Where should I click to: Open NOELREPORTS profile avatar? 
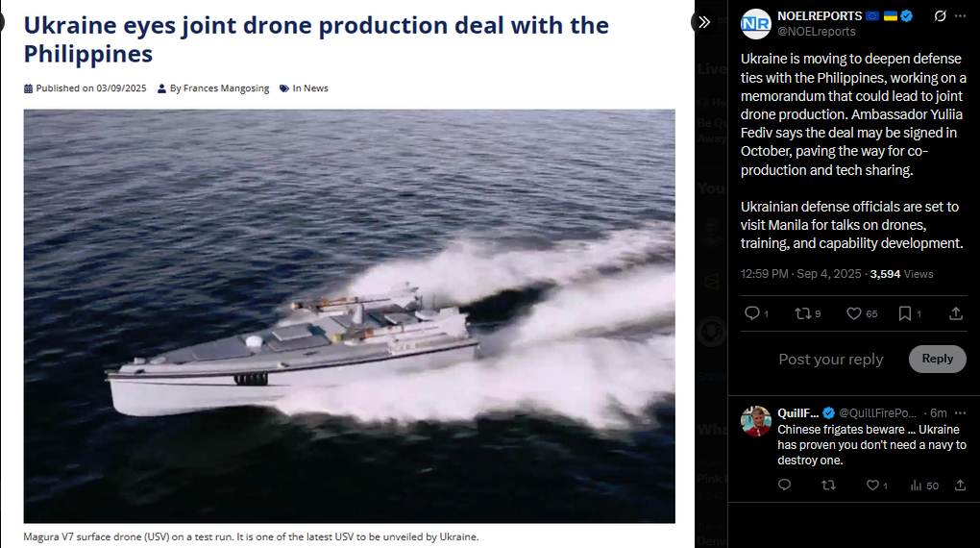click(x=756, y=23)
